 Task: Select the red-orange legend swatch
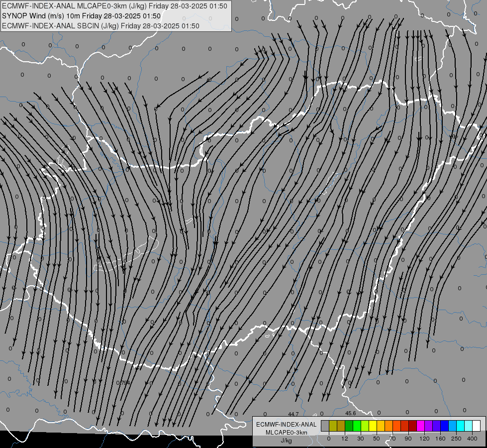point(397,426)
